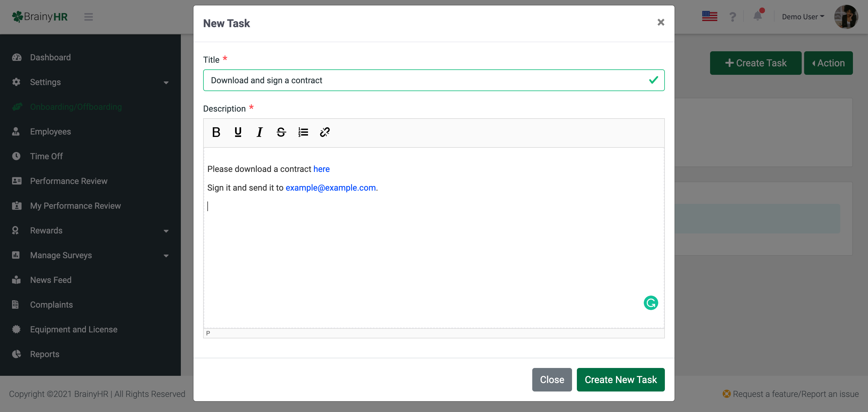The height and width of the screenshot is (412, 868).
Task: Toggle italic formatting in description editor
Action: (259, 132)
